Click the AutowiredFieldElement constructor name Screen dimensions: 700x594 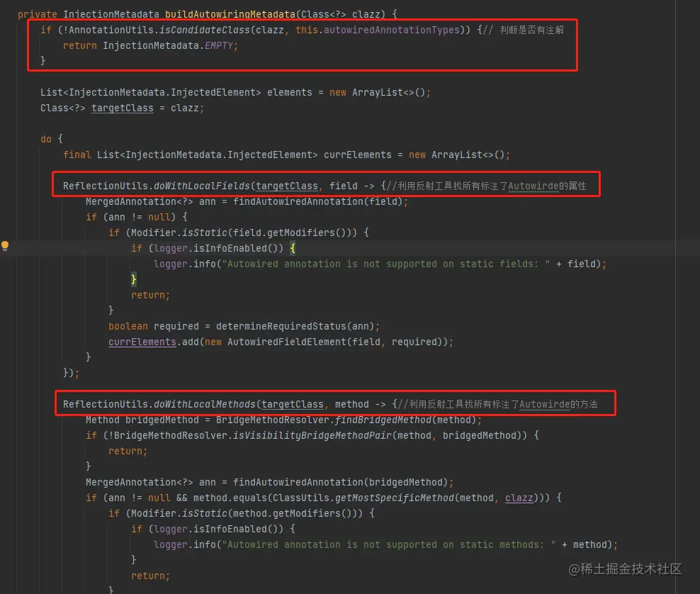pos(287,342)
